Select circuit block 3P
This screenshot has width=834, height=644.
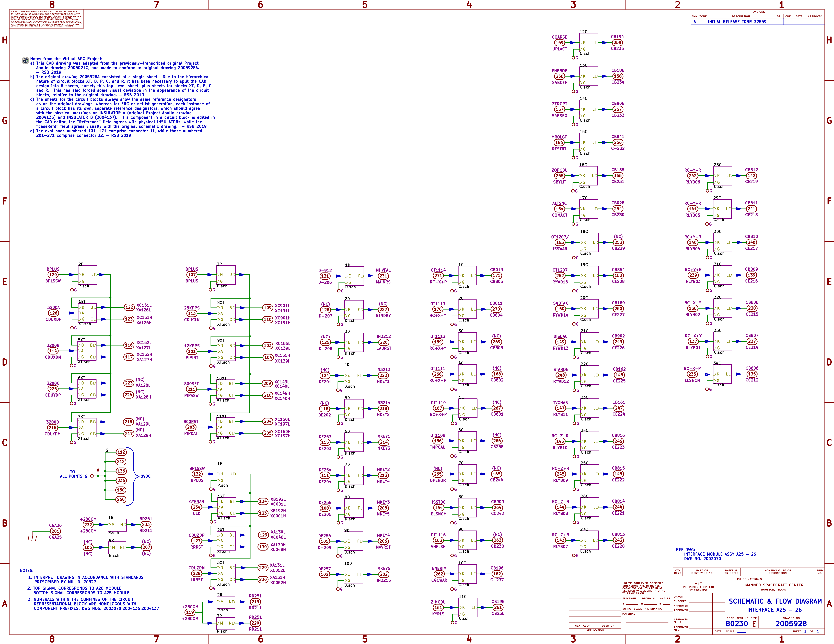coord(226,275)
